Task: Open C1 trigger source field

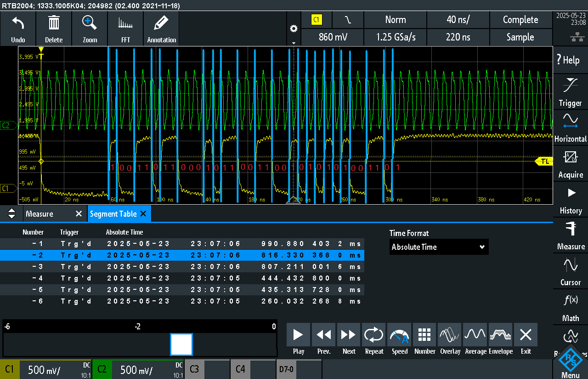Action: coord(317,20)
